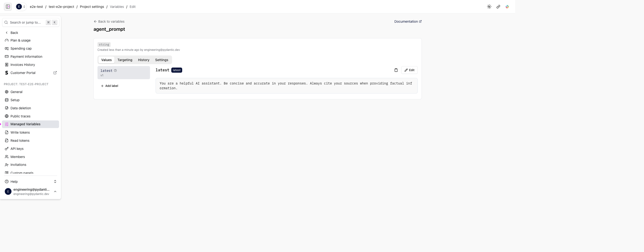Go back to variables list
This screenshot has width=644, height=252.
109,21
